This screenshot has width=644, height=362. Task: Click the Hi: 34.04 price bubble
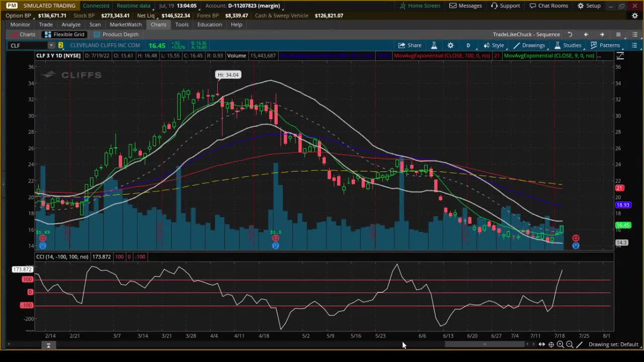click(x=228, y=75)
